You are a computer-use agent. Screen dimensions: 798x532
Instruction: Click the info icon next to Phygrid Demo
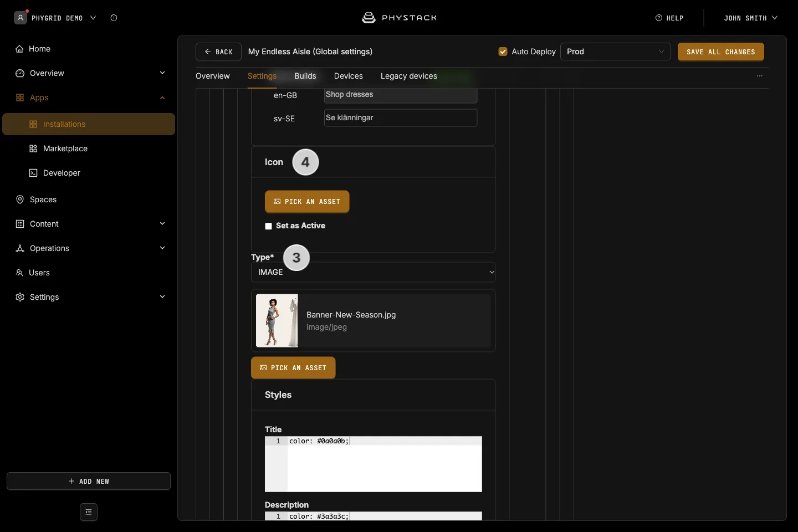pos(114,18)
